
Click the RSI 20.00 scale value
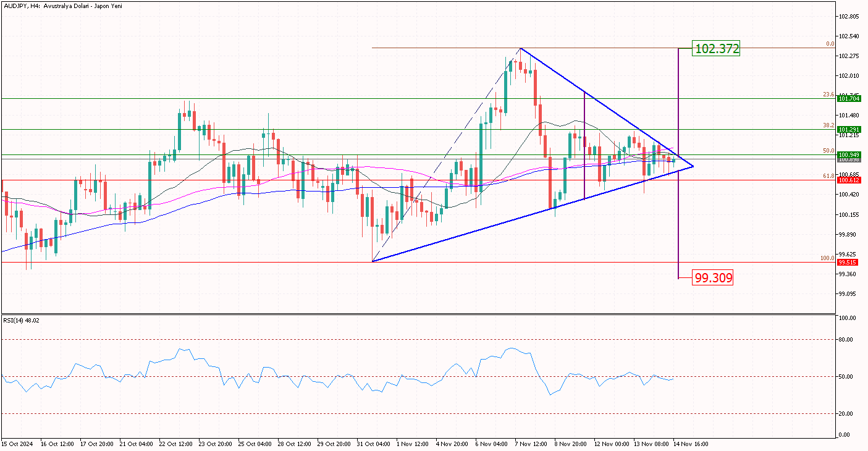[x=847, y=414]
